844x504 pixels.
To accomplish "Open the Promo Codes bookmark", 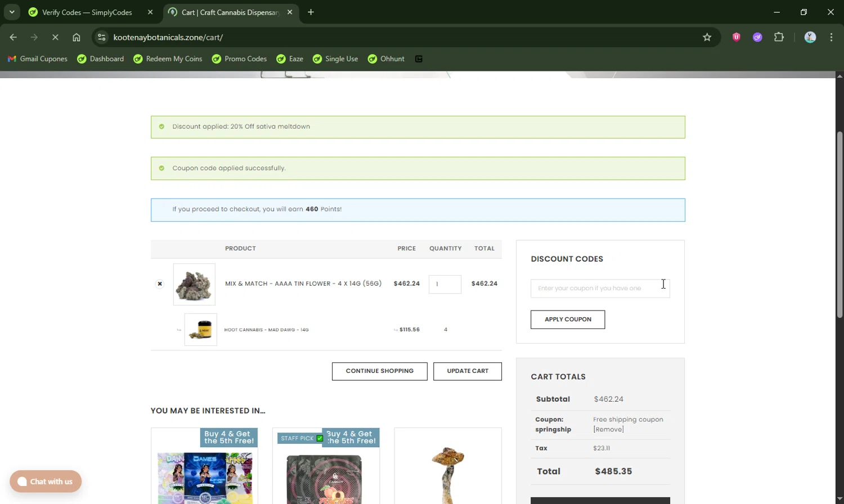I will (x=239, y=58).
